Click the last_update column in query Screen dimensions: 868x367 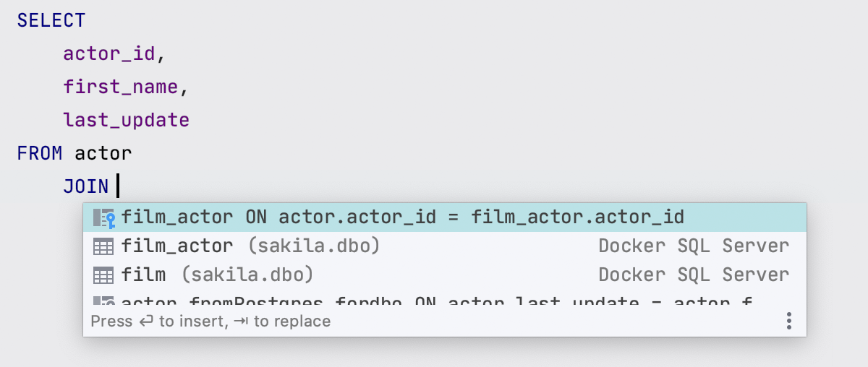(x=127, y=120)
